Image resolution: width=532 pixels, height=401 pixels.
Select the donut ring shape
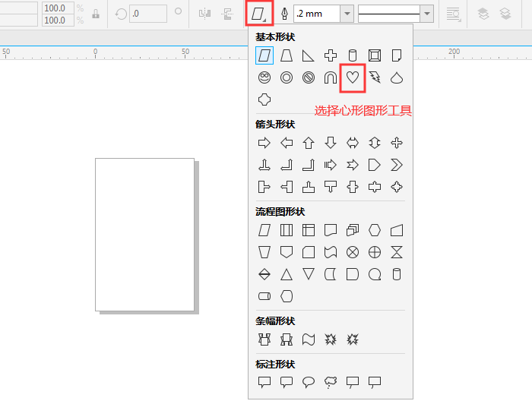287,77
